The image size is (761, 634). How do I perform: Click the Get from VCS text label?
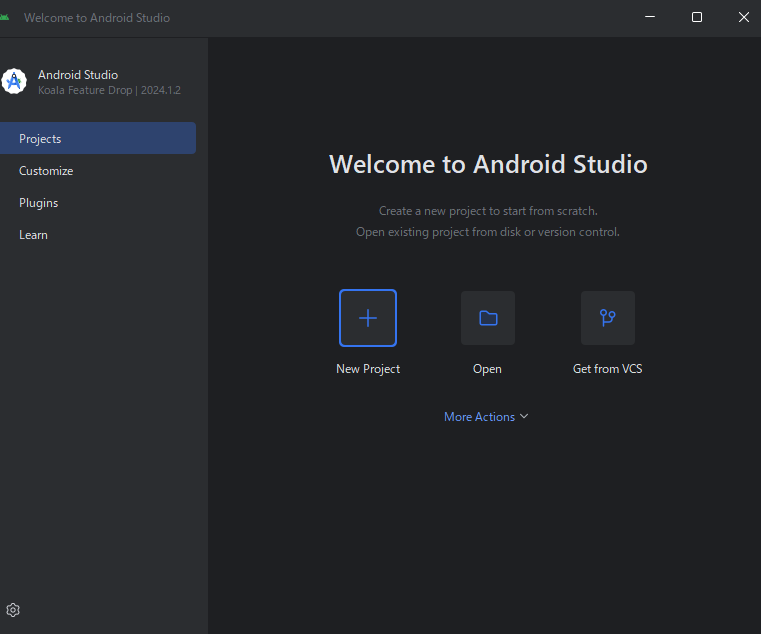[x=607, y=369]
